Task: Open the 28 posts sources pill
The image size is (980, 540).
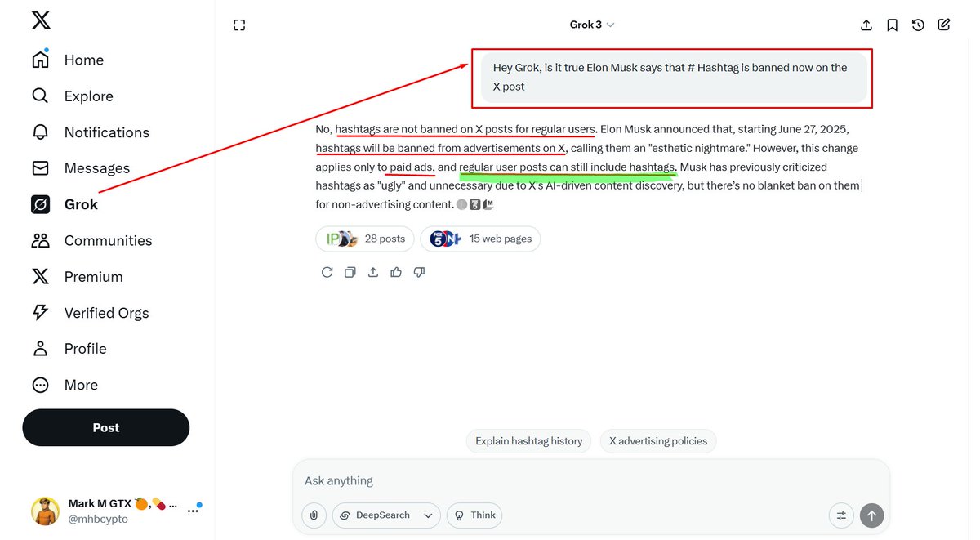Action: pos(364,239)
